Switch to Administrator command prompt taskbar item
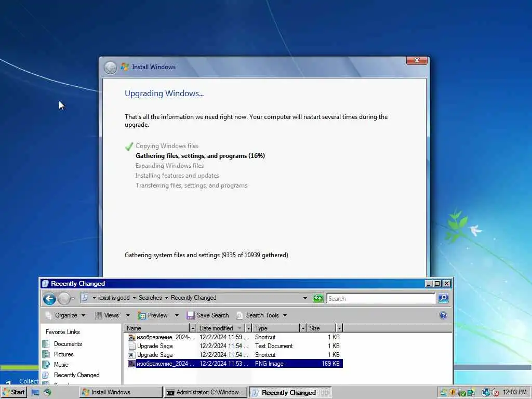 tap(206, 392)
